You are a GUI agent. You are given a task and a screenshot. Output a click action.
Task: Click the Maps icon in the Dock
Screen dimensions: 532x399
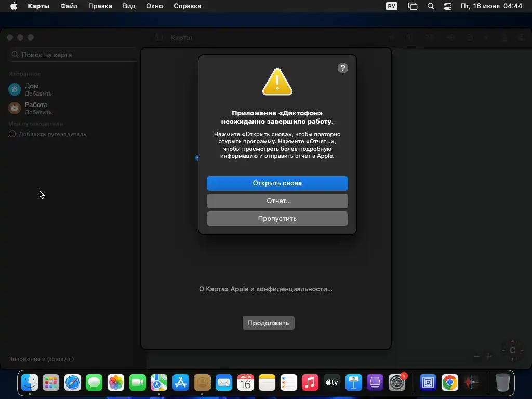pyautogui.click(x=159, y=383)
